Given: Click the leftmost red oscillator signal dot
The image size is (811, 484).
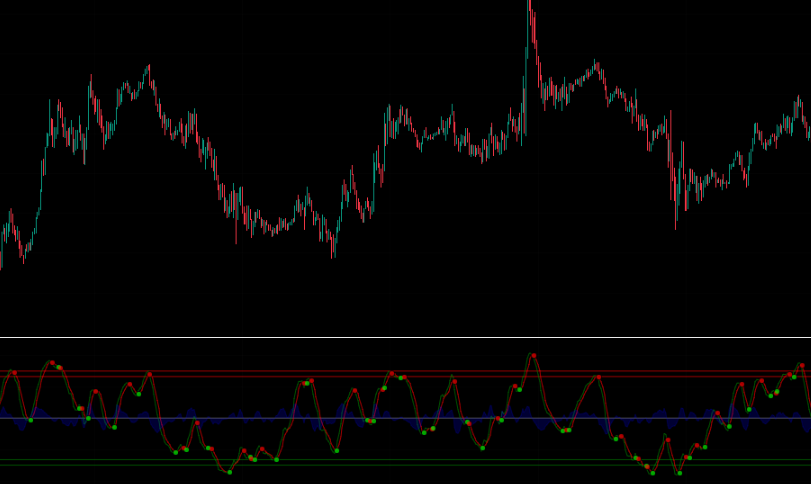Looking at the screenshot, I should 14,373.
